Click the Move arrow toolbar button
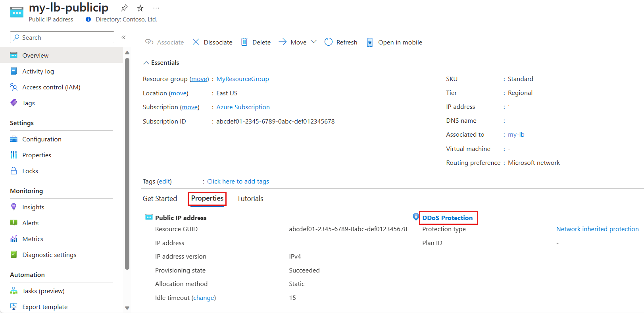The height and width of the screenshot is (313, 644). [x=292, y=42]
